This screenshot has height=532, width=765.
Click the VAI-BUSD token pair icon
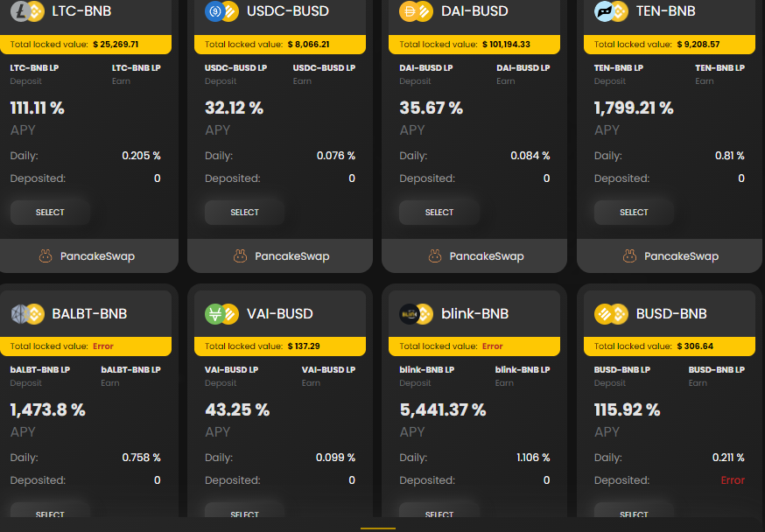[x=221, y=314]
